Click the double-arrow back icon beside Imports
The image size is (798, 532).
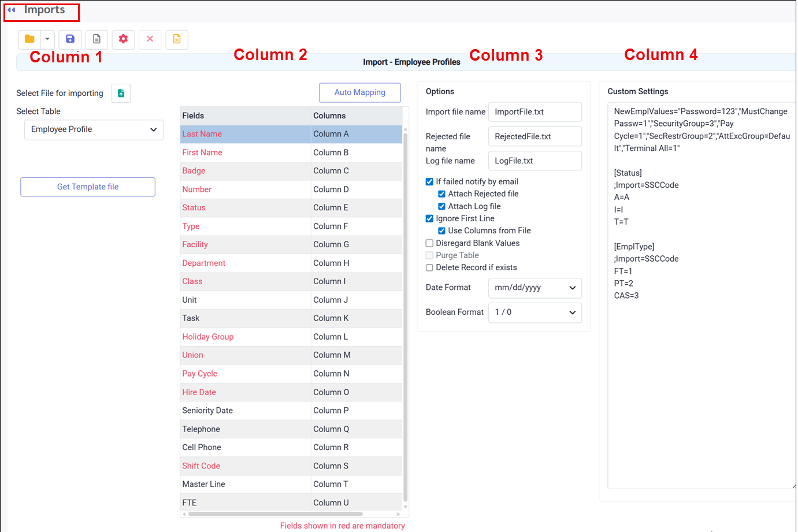[x=11, y=10]
